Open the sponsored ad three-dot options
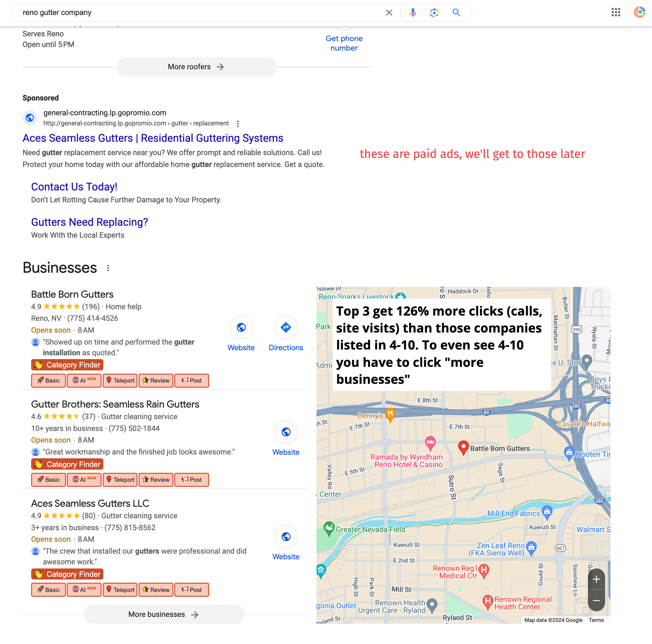 (238, 124)
